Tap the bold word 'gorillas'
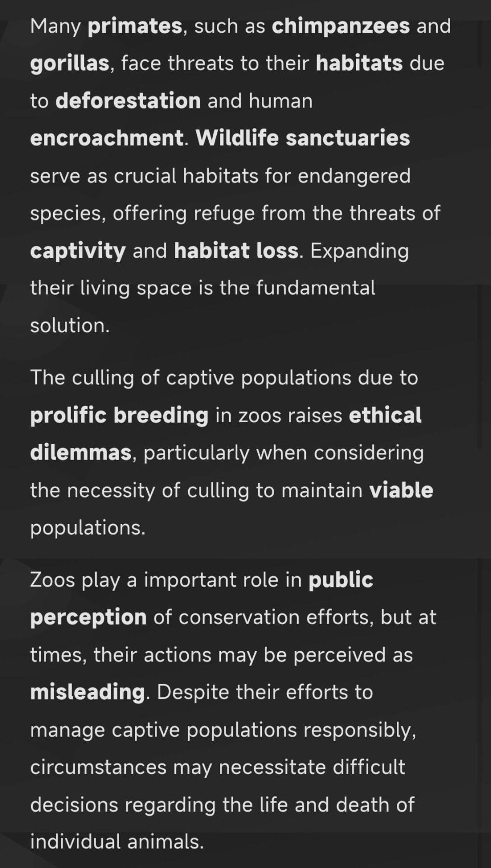The height and width of the screenshot is (868, 491). [70, 64]
